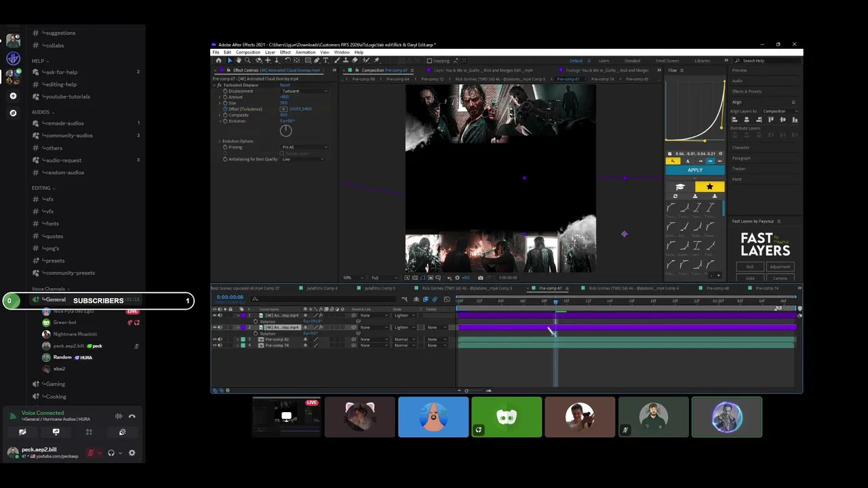Expand Evolution Options group
The width and height of the screenshot is (868, 488).
219,142
